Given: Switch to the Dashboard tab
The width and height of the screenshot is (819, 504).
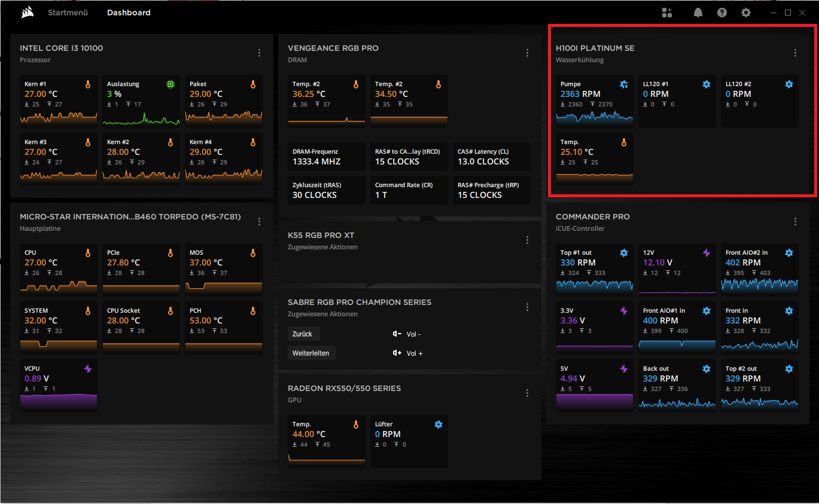Looking at the screenshot, I should [x=129, y=13].
